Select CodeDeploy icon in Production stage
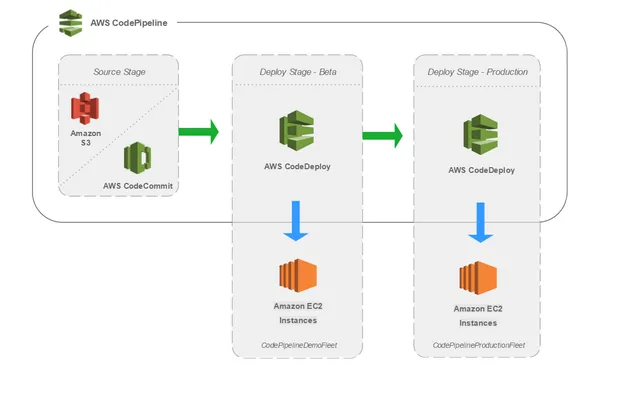 (x=481, y=135)
